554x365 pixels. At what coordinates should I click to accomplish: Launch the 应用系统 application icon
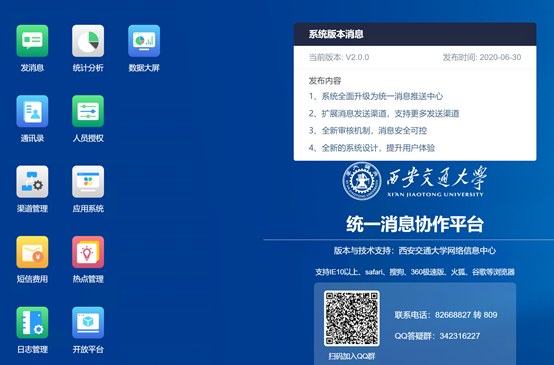click(x=88, y=182)
